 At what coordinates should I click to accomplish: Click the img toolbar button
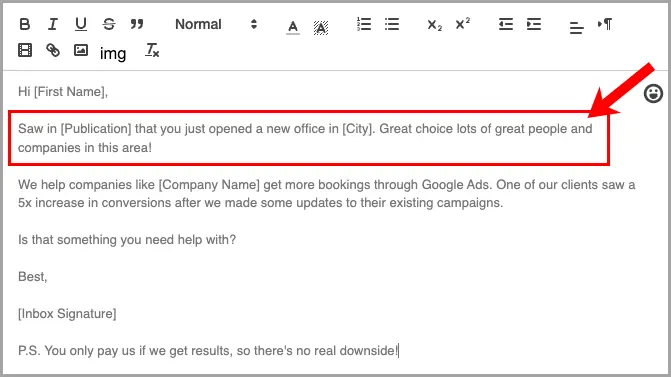[113, 54]
